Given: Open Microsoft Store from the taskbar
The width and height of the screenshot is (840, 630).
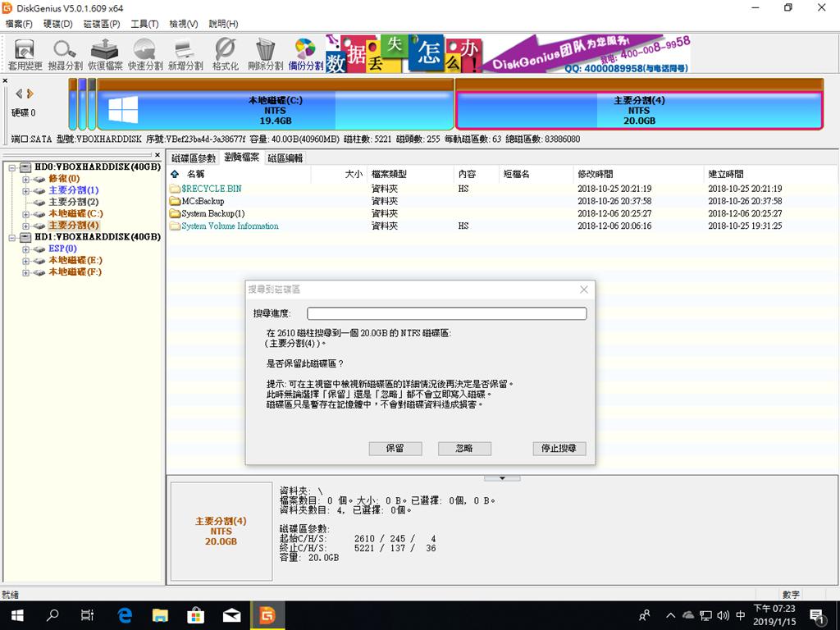Looking at the screenshot, I should (195, 615).
